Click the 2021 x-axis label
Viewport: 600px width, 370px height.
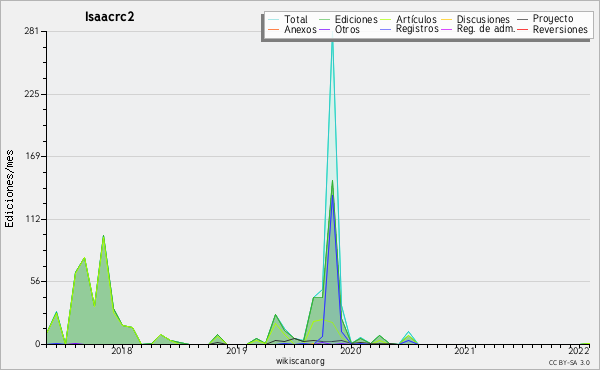465,350
